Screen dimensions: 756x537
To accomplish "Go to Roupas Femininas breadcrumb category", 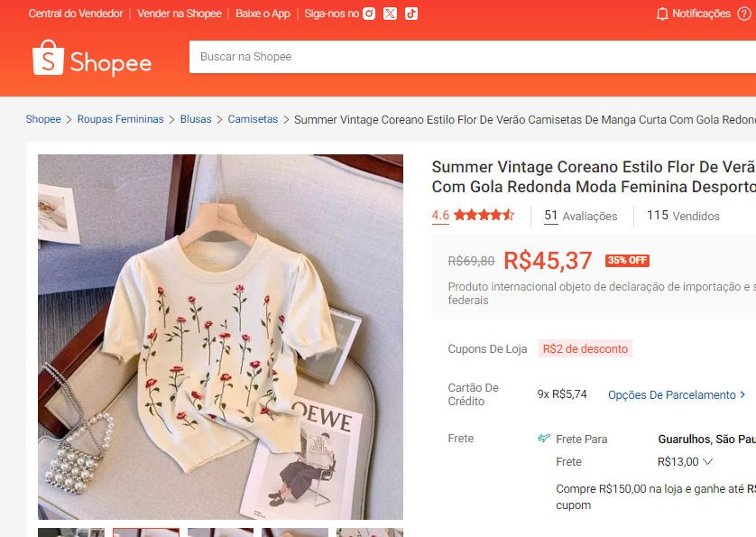I will point(120,119).
